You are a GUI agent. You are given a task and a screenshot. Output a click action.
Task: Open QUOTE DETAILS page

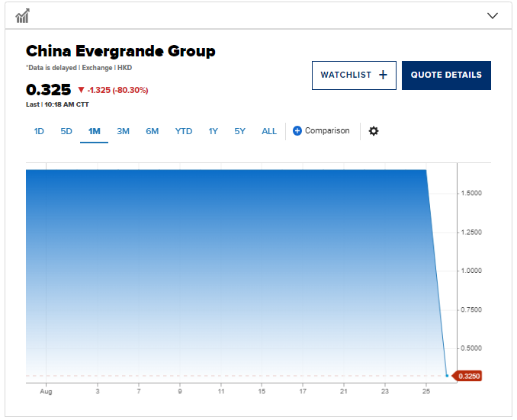pyautogui.click(x=446, y=75)
